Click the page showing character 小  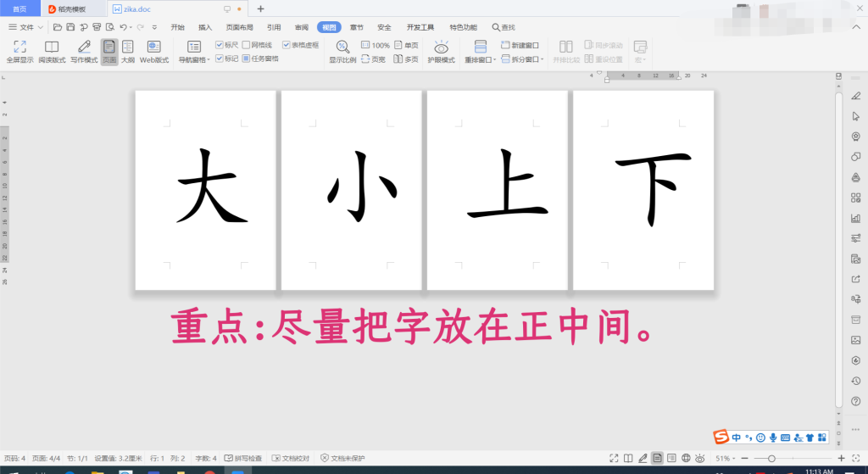pyautogui.click(x=351, y=190)
